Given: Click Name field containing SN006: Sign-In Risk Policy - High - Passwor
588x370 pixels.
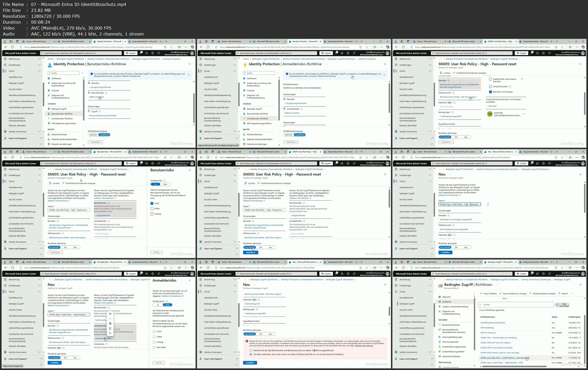Looking at the screenshot, I should click(459, 204).
